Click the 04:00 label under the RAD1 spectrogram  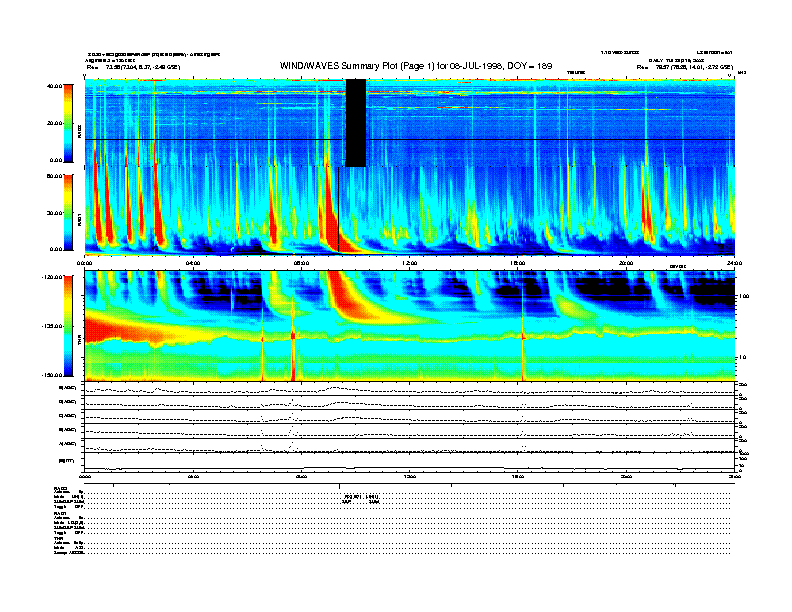click(x=193, y=263)
